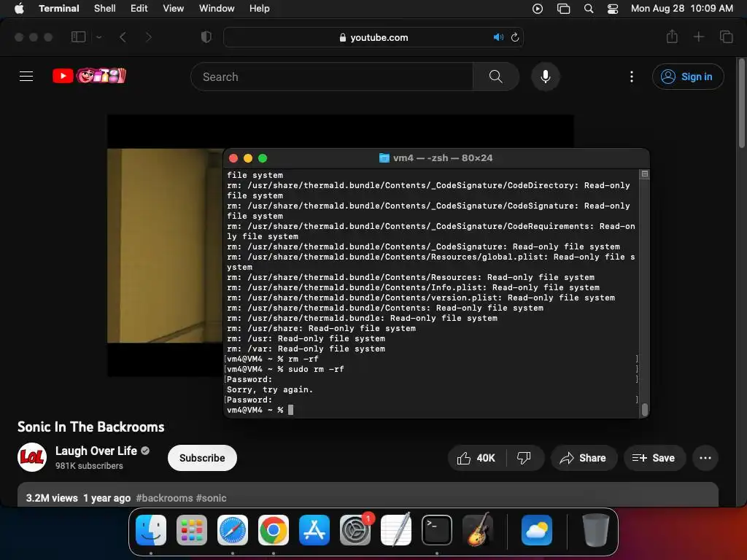Mute the tab audio in the address bar

coord(498,37)
